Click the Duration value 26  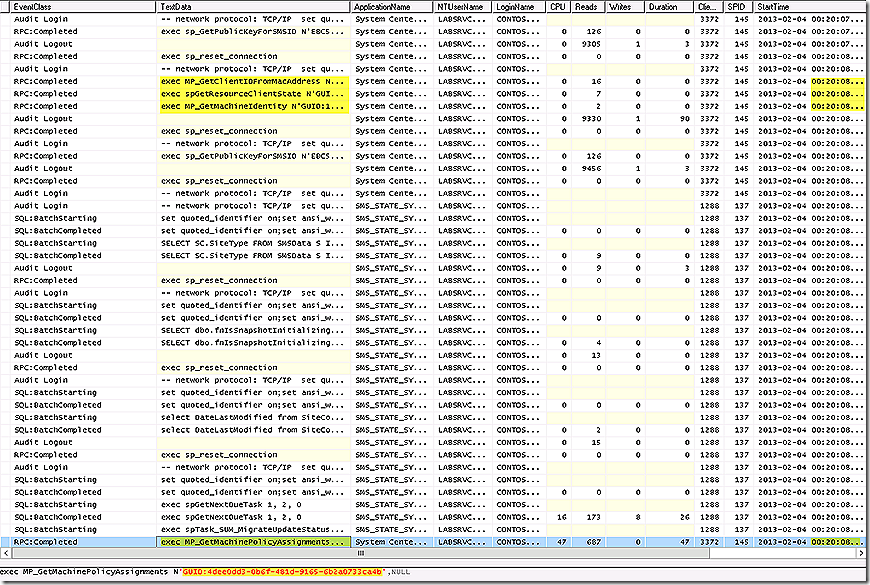(x=685, y=517)
